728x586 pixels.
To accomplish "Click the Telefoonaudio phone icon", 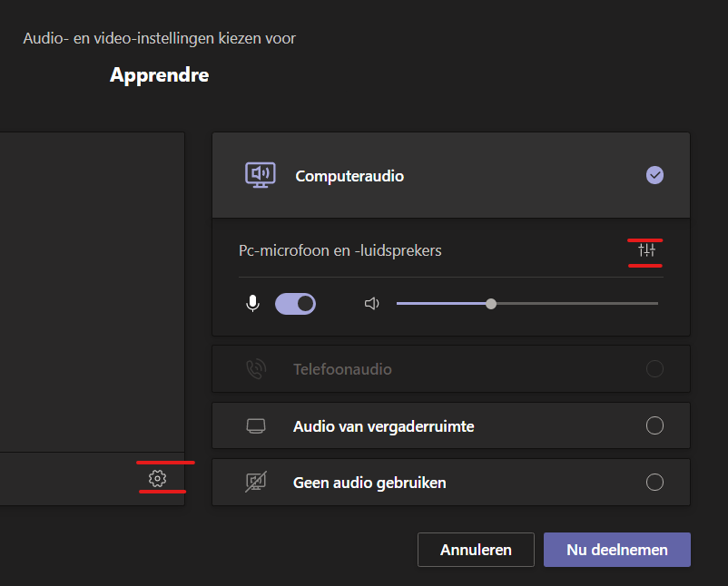I will tap(256, 369).
